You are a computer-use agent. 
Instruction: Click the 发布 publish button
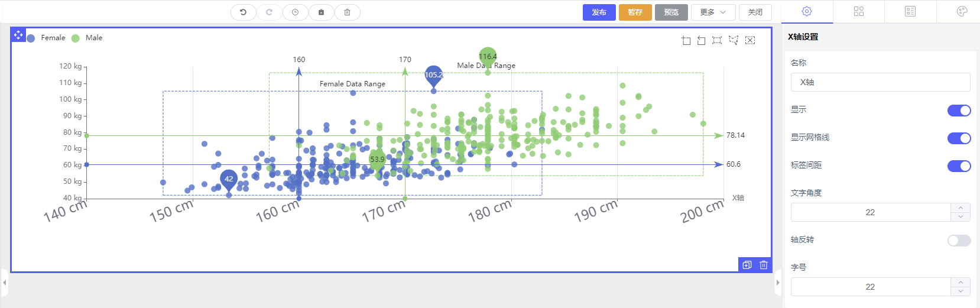coord(599,12)
